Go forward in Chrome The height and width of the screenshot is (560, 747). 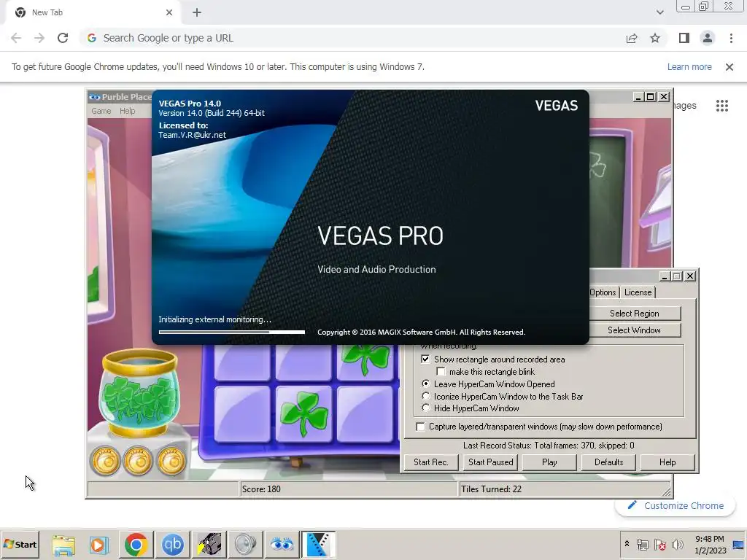click(x=39, y=38)
